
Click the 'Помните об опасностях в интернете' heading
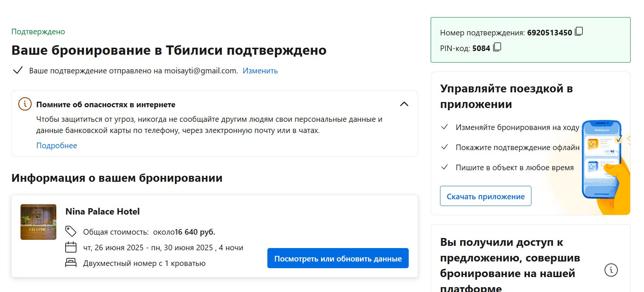click(x=106, y=105)
